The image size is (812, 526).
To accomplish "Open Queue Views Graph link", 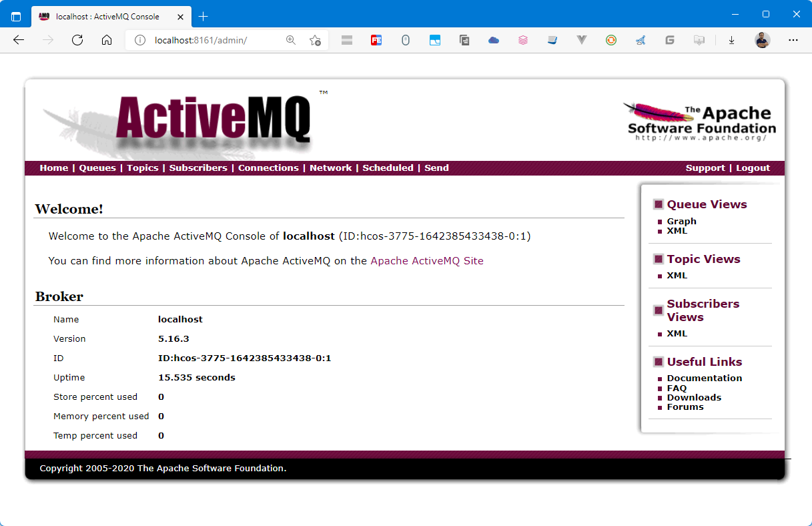I will pos(681,221).
